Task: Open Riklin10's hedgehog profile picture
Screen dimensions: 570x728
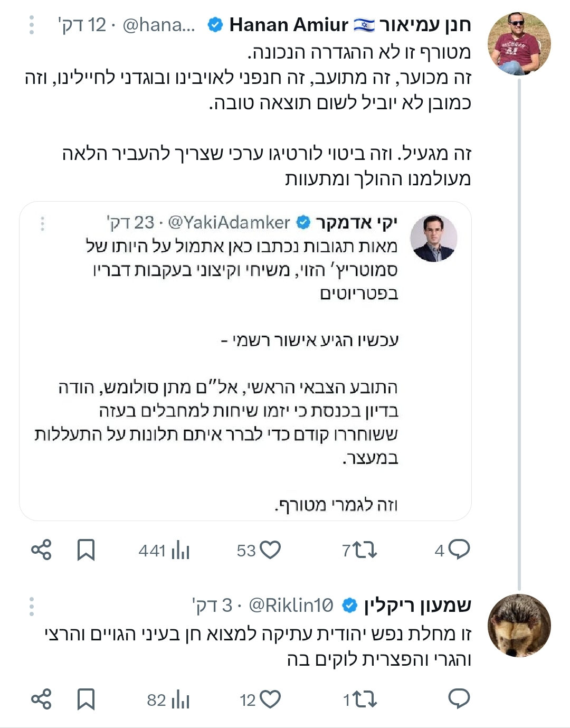Action: [x=519, y=626]
